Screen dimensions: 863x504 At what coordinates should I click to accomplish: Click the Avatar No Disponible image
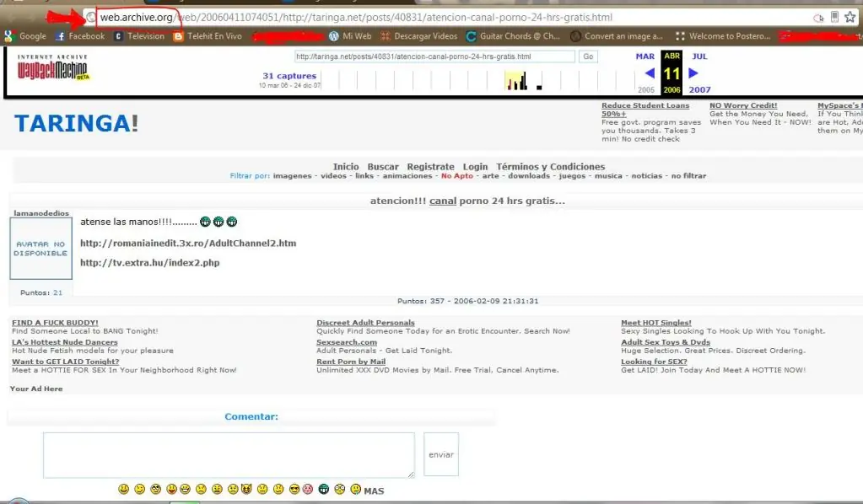tap(40, 249)
